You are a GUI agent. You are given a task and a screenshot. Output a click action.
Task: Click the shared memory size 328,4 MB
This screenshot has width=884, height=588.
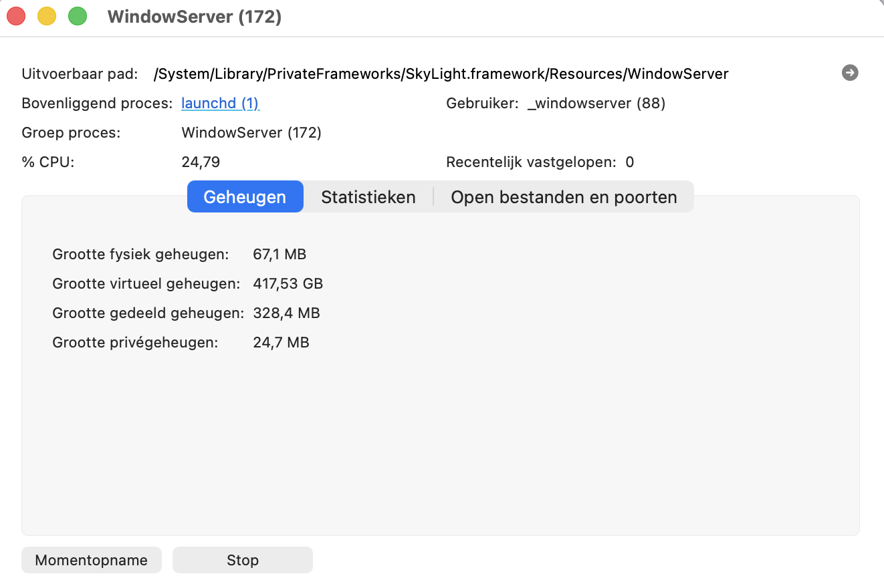coord(286,313)
